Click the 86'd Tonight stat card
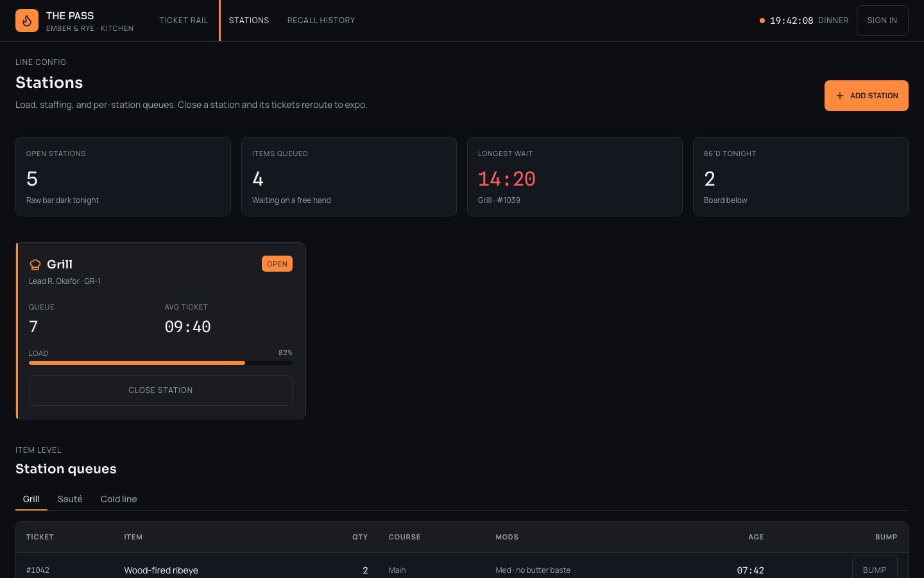Viewport: 924px width, 578px height. (x=801, y=177)
